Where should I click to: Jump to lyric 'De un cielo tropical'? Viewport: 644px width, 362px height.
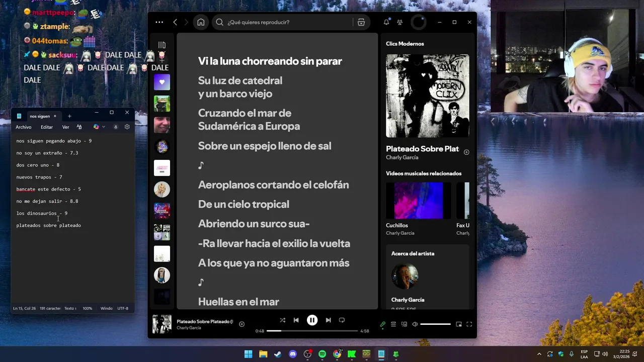pos(244,204)
